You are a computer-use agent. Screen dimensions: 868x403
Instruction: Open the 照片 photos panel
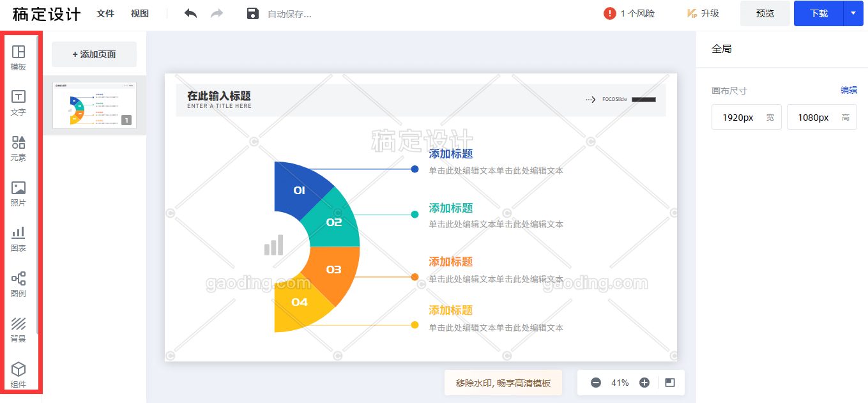pyautogui.click(x=19, y=194)
